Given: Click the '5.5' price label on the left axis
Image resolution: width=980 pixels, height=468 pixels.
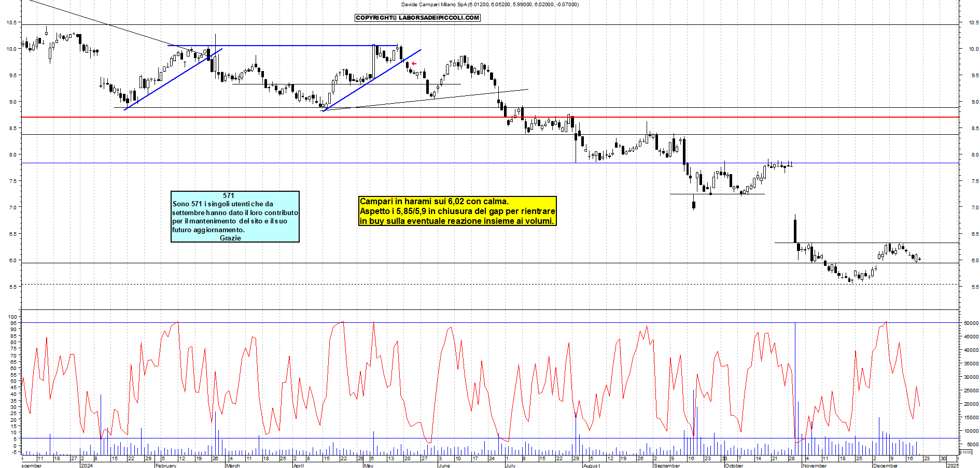Looking at the screenshot, I should [12, 287].
